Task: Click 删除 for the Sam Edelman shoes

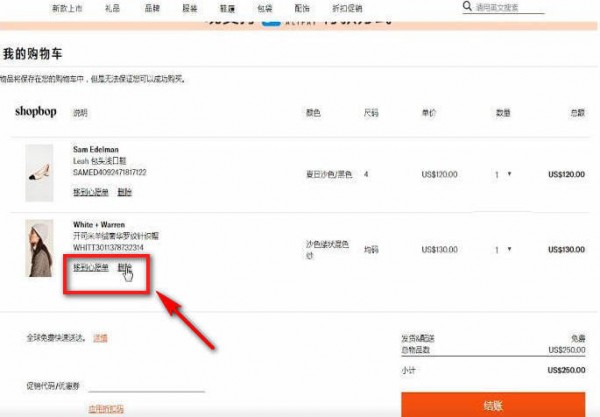Action: (x=124, y=191)
